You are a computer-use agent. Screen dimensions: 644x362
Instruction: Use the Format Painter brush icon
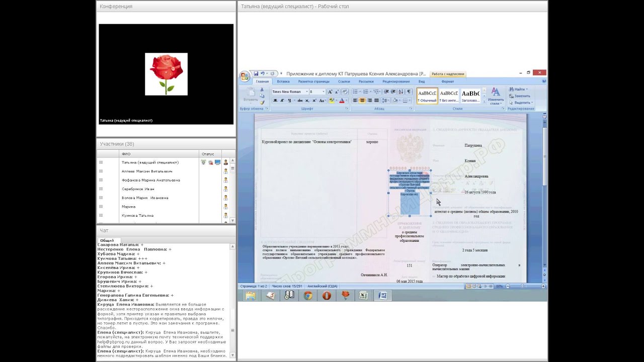click(262, 102)
